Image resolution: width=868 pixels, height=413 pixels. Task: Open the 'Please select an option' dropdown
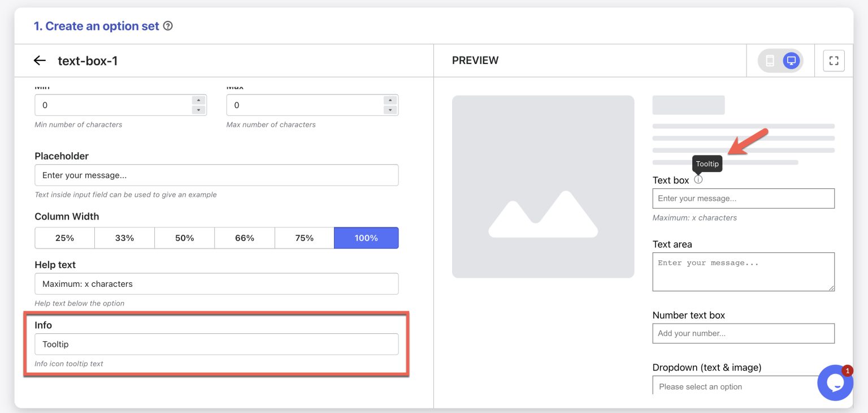[743, 386]
